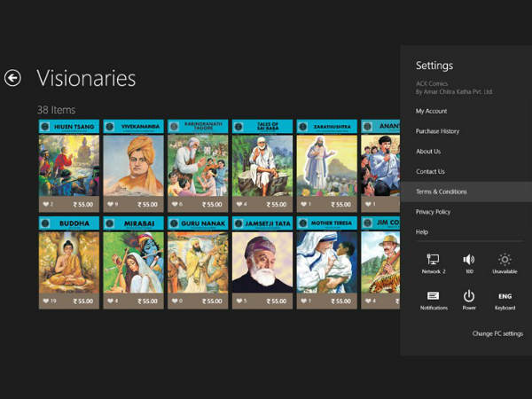
Task: Click the heart icon under Jim Corbett
Action: [x=368, y=301]
